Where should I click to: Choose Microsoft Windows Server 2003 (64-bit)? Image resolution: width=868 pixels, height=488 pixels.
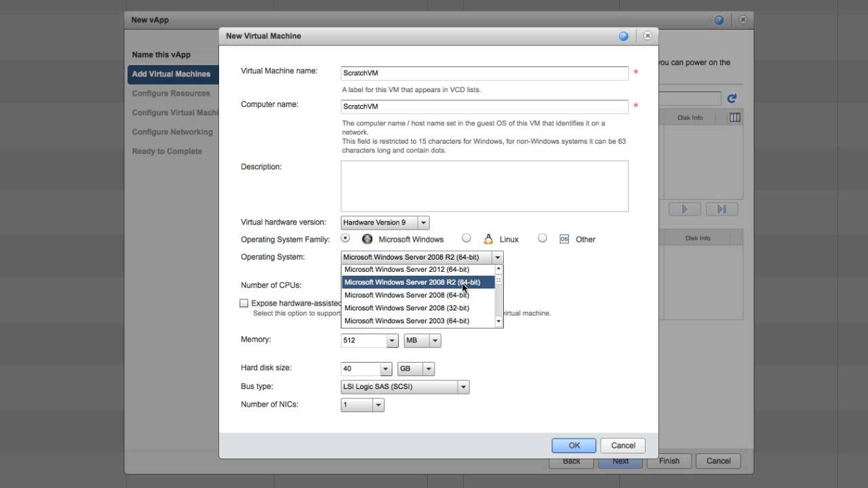tap(418, 321)
